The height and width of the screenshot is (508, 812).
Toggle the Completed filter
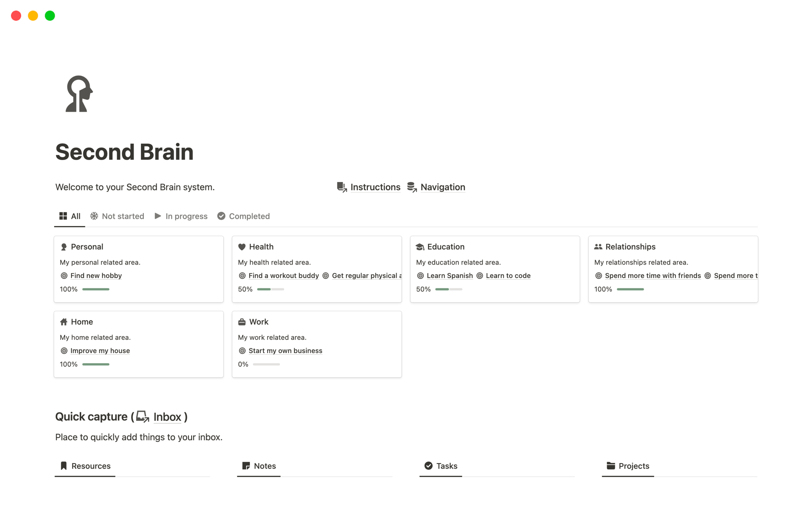point(244,216)
